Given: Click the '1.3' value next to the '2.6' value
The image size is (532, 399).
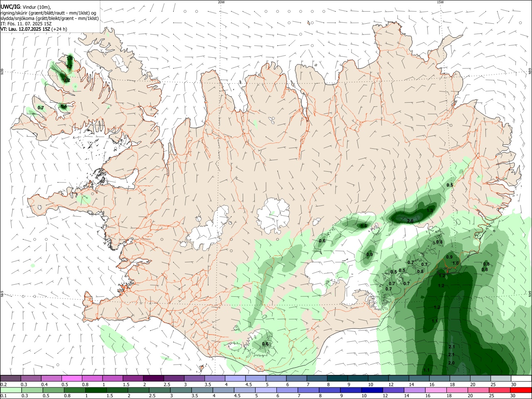Looking at the screenshot, I should click(x=430, y=211).
